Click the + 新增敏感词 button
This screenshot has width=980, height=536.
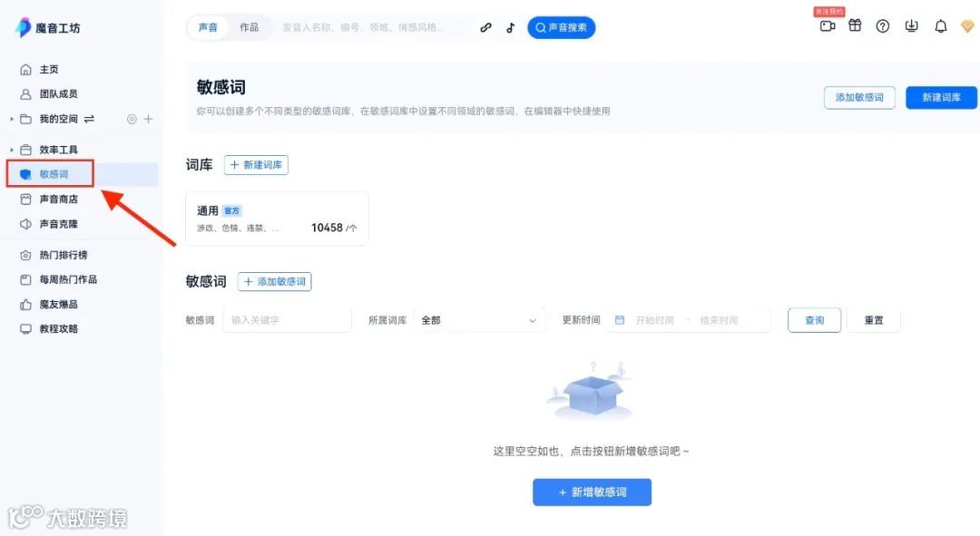[592, 492]
